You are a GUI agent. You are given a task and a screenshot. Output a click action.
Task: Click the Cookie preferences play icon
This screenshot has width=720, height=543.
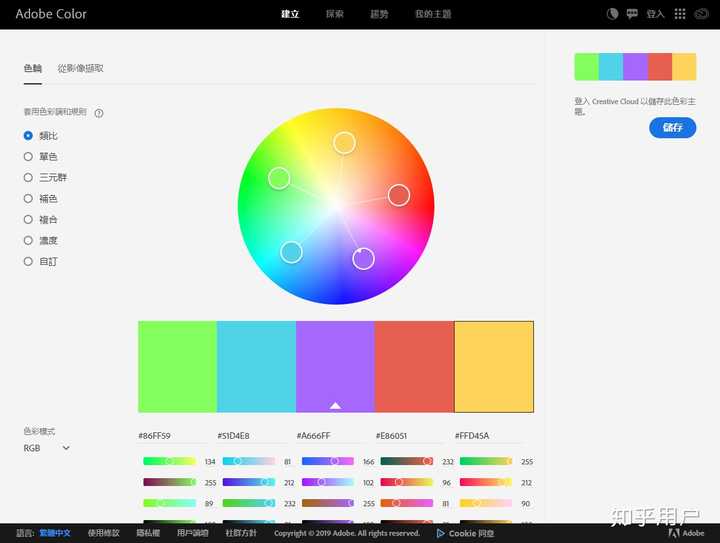[x=440, y=533]
